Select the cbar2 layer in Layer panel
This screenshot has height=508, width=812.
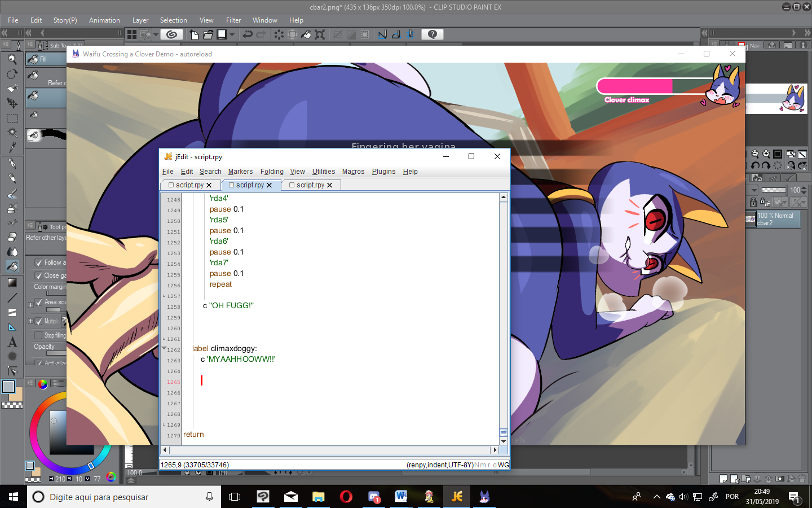pos(773,219)
